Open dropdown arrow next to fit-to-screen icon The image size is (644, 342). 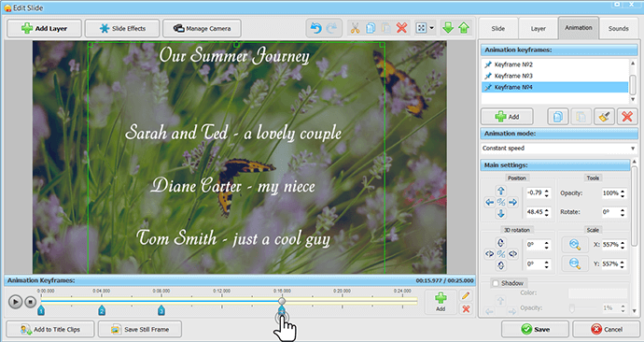click(431, 28)
